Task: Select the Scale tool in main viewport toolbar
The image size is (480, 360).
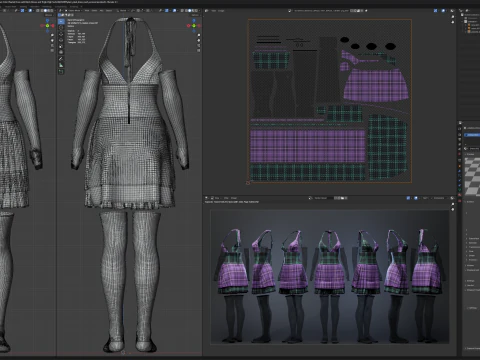Action: coord(61,46)
